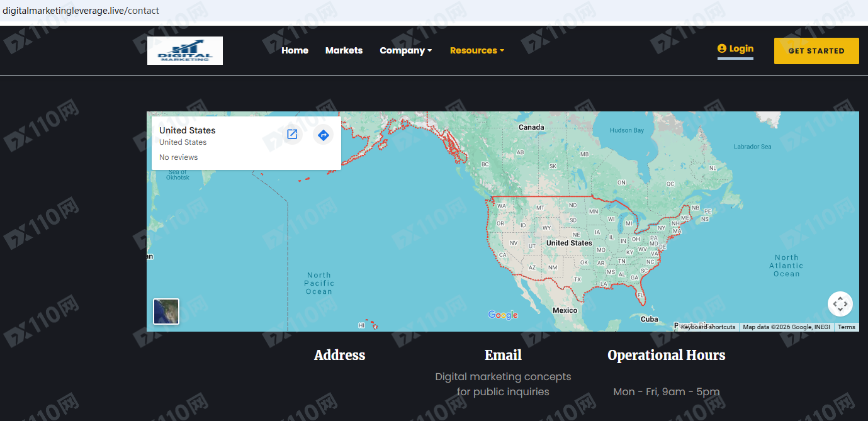Click the Hudson Bay map label
This screenshot has width=868, height=421.
click(x=627, y=130)
